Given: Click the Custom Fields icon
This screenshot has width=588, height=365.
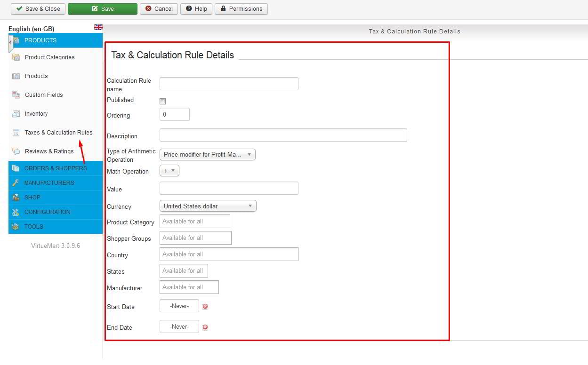Looking at the screenshot, I should point(16,95).
